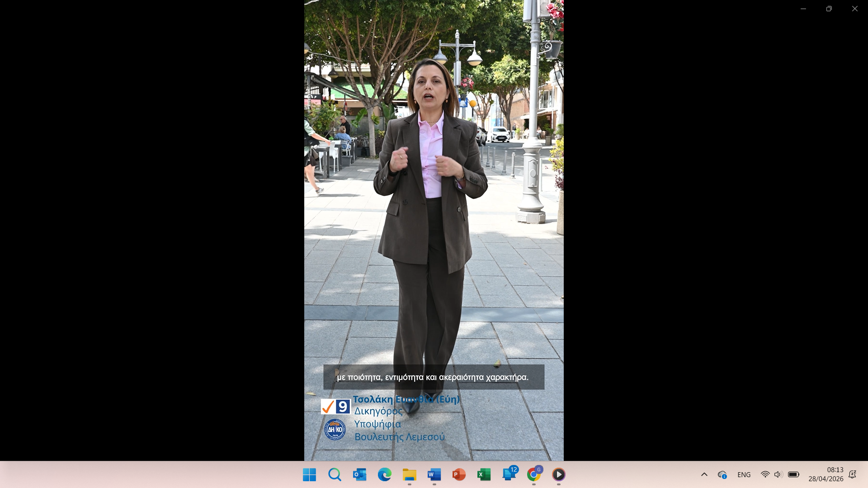The image size is (868, 488).
Task: Open the Windows Start menu
Action: click(x=309, y=474)
